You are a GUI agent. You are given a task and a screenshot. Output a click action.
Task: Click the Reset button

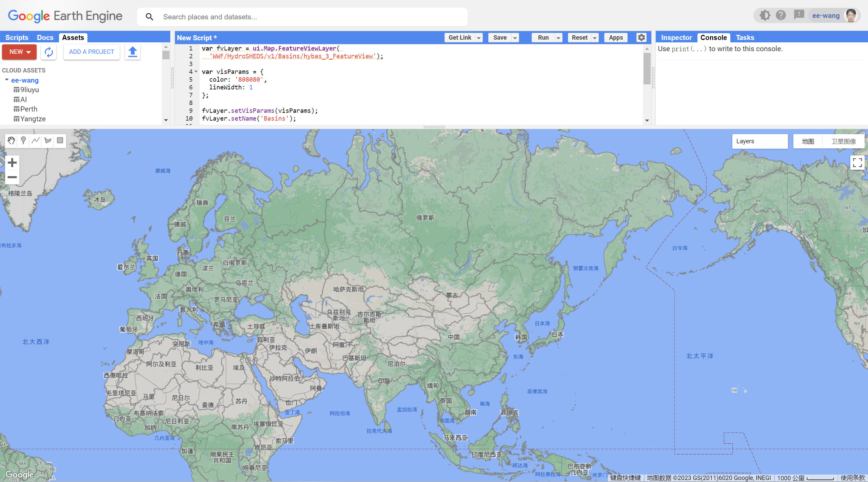[x=579, y=38]
